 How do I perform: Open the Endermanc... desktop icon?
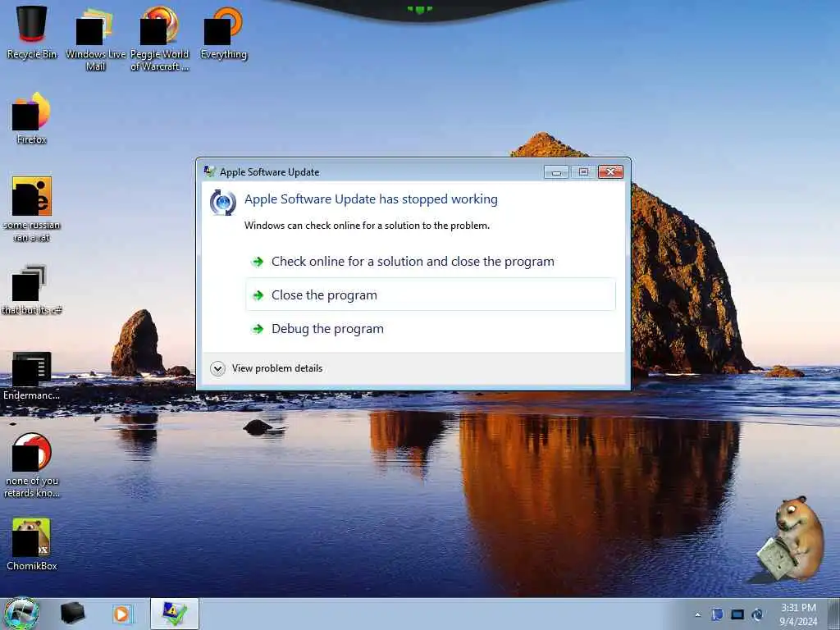click(x=31, y=375)
